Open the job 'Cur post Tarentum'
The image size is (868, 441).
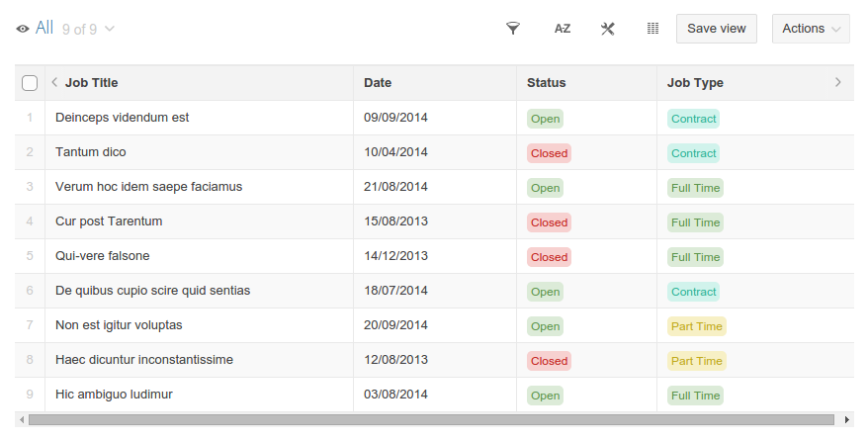[109, 221]
